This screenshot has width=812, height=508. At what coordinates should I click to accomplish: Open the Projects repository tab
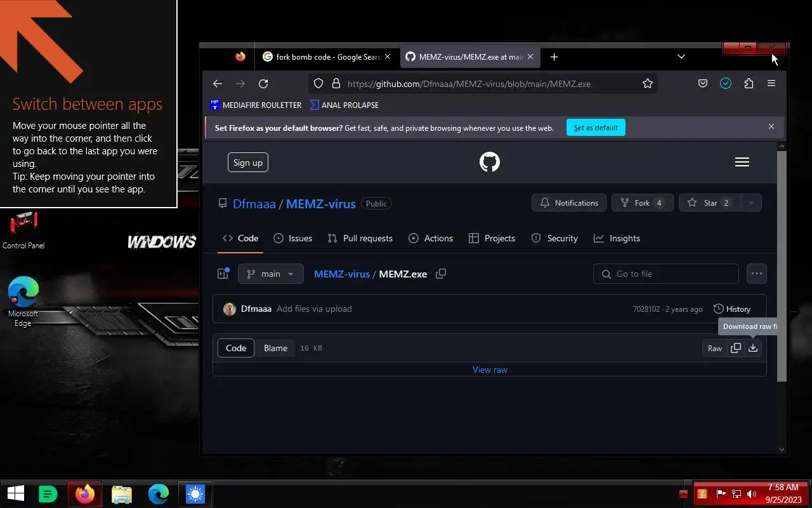(x=492, y=238)
